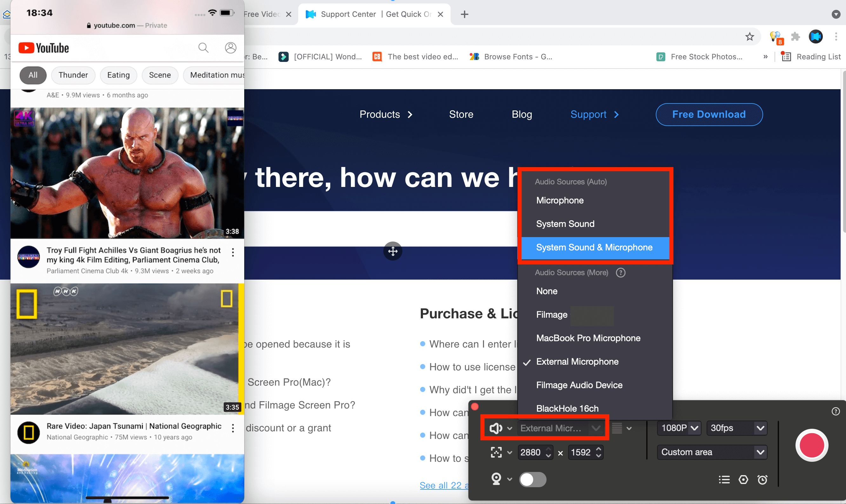Go to the YouTube home logo
The height and width of the screenshot is (504, 846).
44,48
